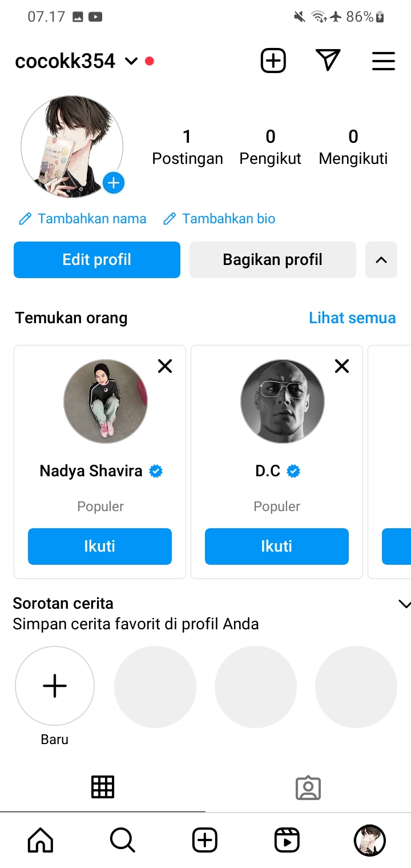Tap the blue plus on profile picture
The width and height of the screenshot is (411, 868).
point(114,183)
